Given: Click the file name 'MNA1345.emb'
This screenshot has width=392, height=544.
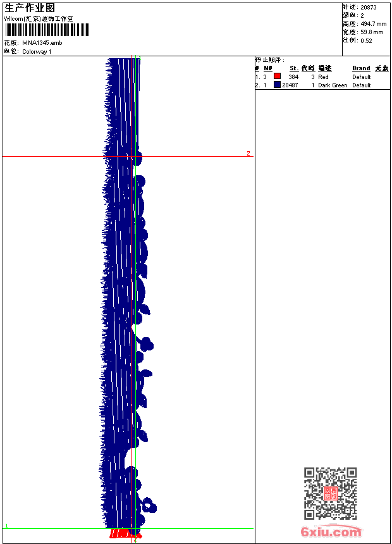Looking at the screenshot, I should click(42, 42).
